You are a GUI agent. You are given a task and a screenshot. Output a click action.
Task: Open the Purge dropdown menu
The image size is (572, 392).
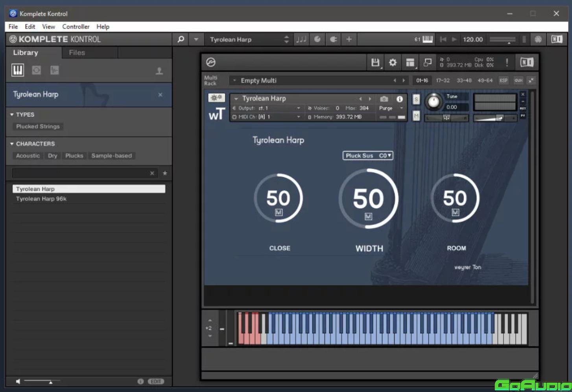point(391,108)
